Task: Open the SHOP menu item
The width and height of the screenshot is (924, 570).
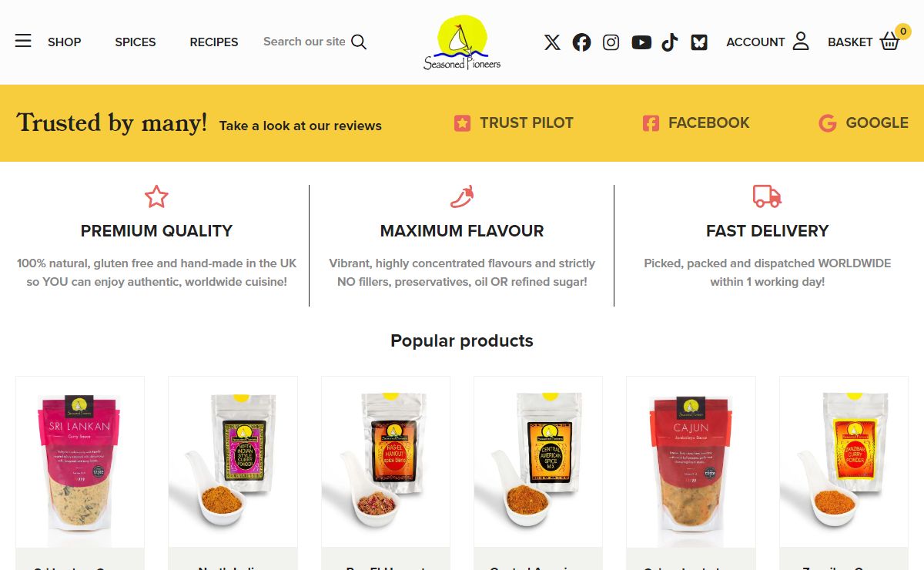Action: click(x=65, y=42)
